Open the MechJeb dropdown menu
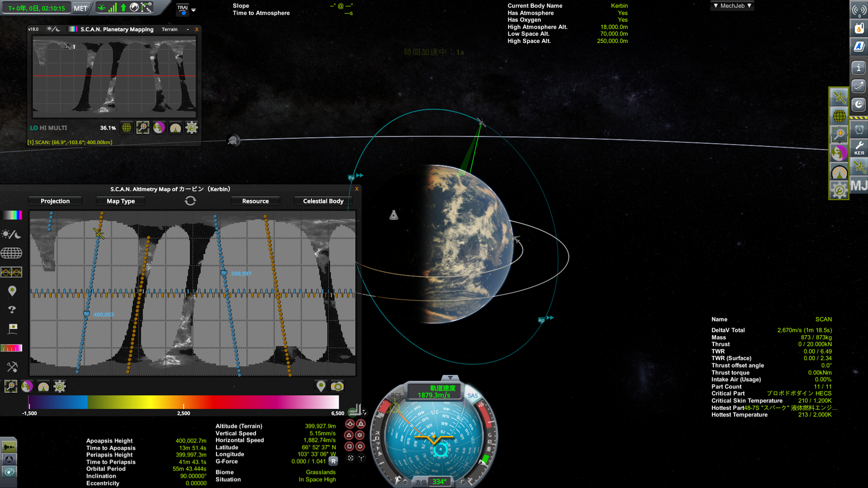 pos(732,6)
